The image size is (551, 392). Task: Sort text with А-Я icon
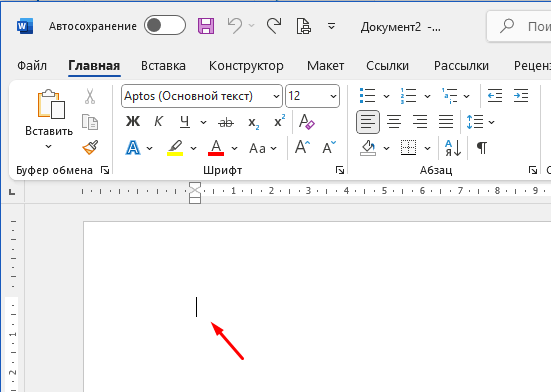pyautogui.click(x=453, y=148)
